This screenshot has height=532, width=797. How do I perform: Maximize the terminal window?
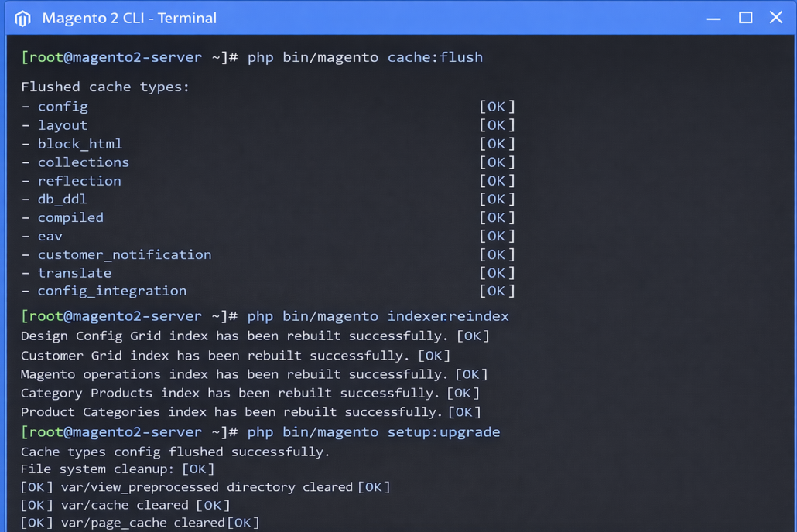(x=745, y=18)
